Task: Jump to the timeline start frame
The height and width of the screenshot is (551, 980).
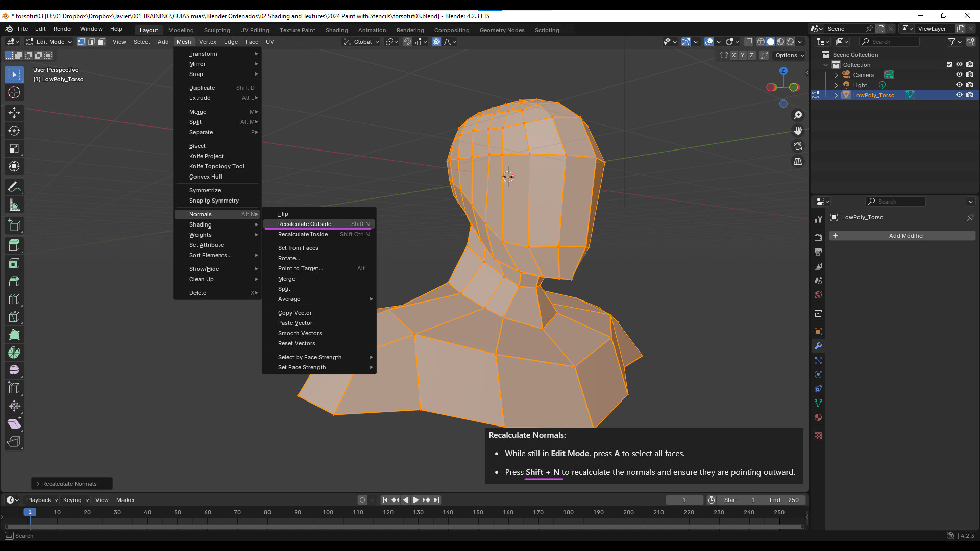Action: coord(385,500)
